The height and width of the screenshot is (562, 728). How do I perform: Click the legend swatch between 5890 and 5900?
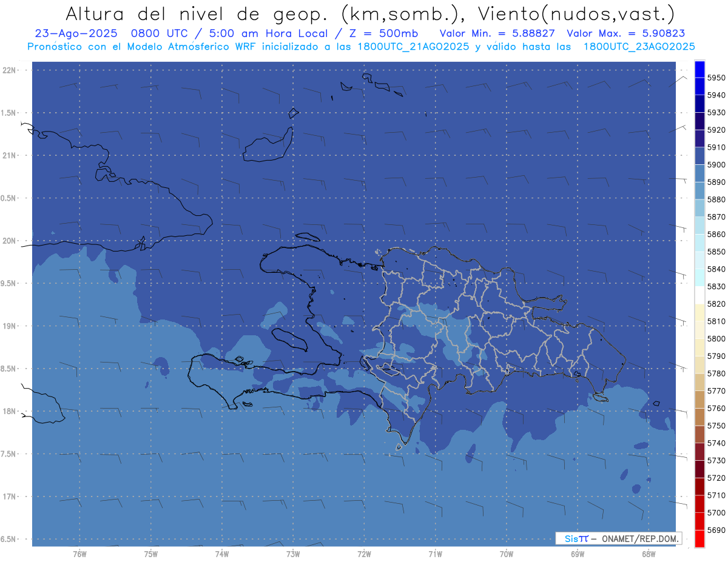click(699, 173)
